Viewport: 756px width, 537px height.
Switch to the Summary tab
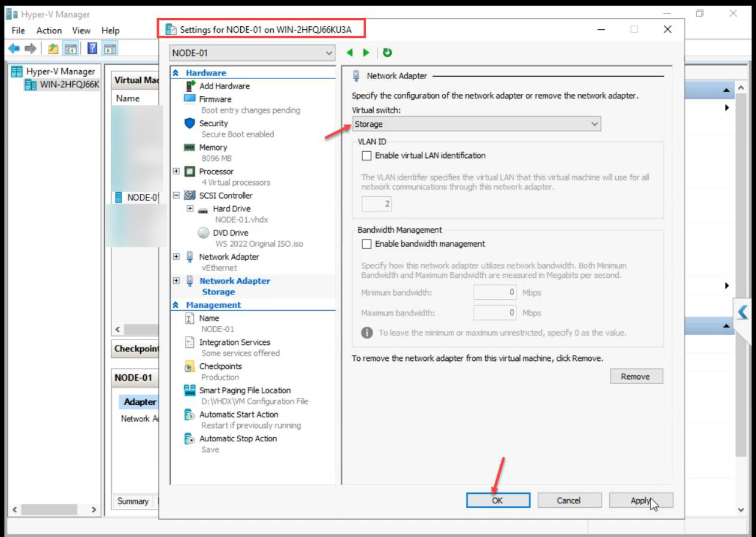point(133,501)
